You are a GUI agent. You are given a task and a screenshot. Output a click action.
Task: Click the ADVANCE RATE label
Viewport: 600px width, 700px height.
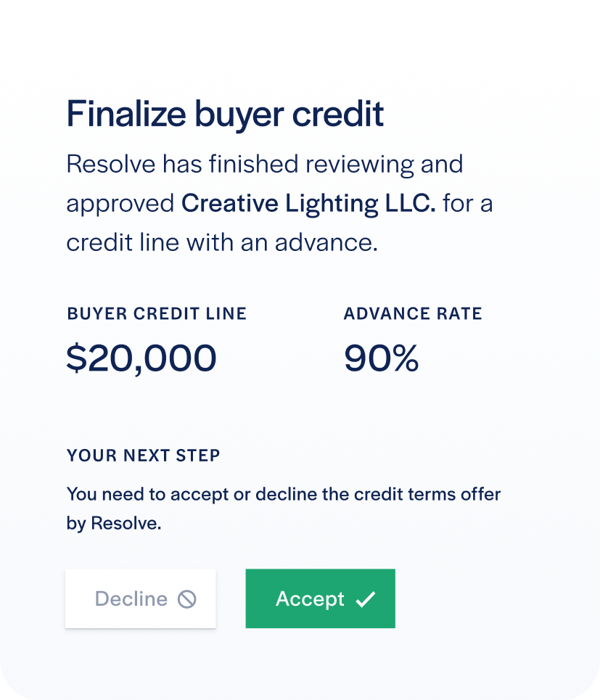[x=413, y=313]
